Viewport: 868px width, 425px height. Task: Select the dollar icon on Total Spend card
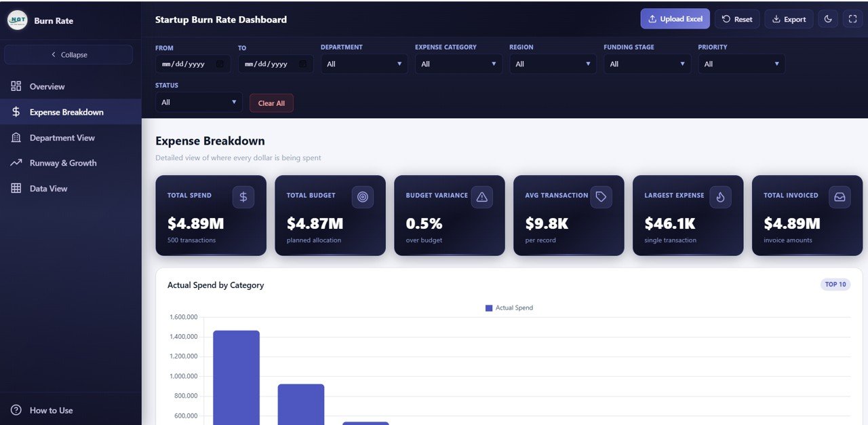click(x=243, y=196)
